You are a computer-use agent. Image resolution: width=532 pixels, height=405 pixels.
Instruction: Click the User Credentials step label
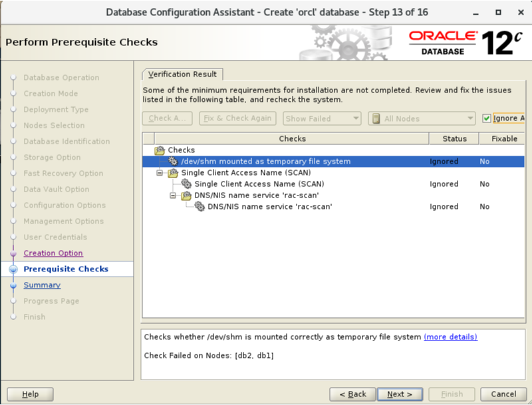[55, 237]
